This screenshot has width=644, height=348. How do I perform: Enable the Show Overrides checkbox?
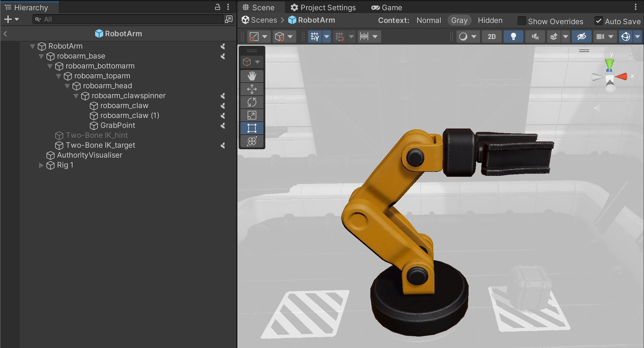point(522,21)
